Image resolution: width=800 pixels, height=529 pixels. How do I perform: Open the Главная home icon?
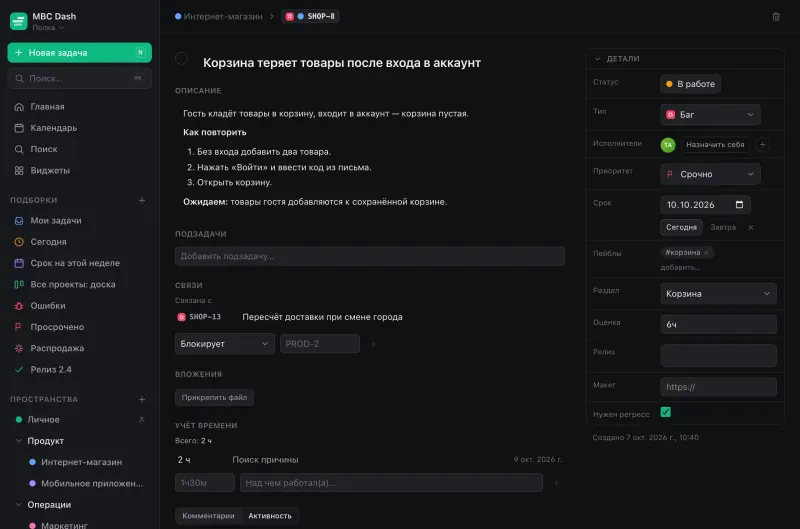coord(19,107)
